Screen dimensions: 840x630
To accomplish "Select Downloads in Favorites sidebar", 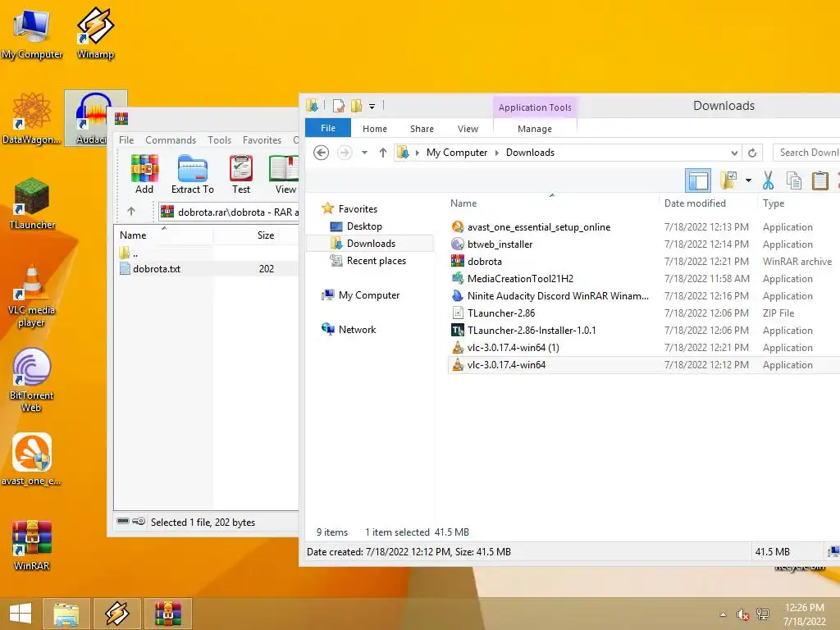I will click(x=371, y=243).
